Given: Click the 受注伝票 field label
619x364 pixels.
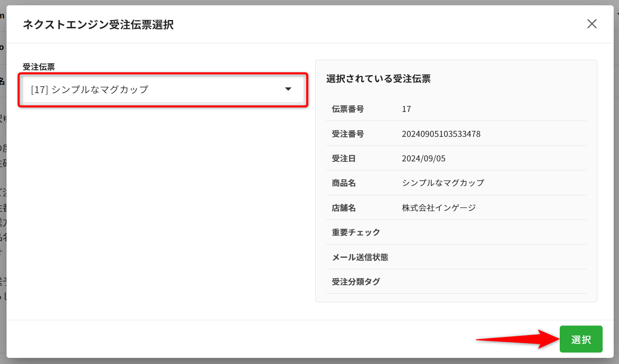Looking at the screenshot, I should click(39, 67).
